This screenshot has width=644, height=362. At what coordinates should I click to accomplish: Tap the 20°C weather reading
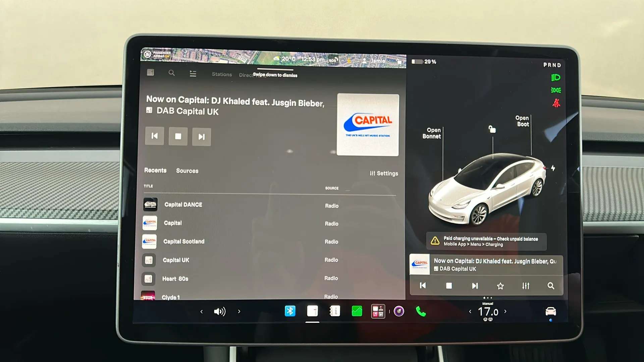[285, 59]
